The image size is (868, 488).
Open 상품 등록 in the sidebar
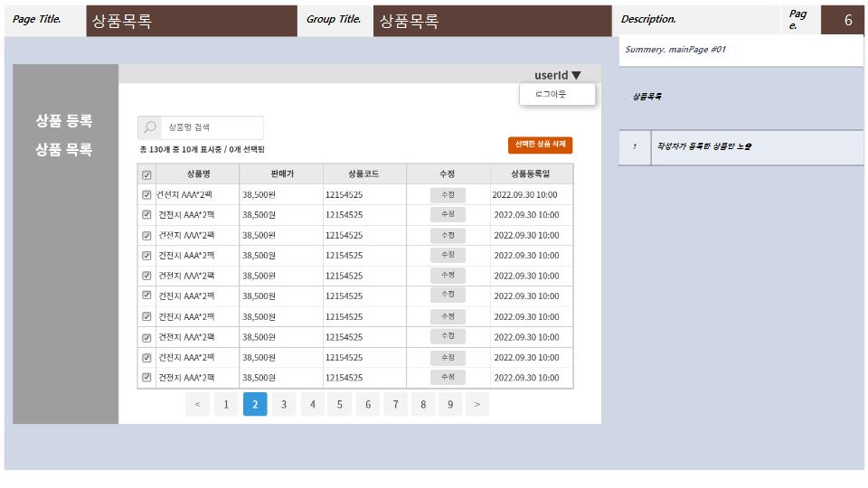(64, 120)
